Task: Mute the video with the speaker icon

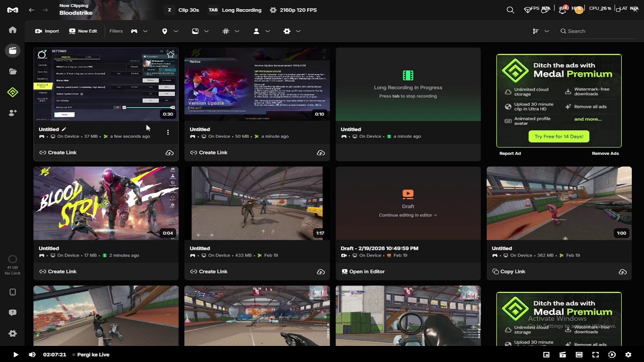Action: click(x=32, y=354)
